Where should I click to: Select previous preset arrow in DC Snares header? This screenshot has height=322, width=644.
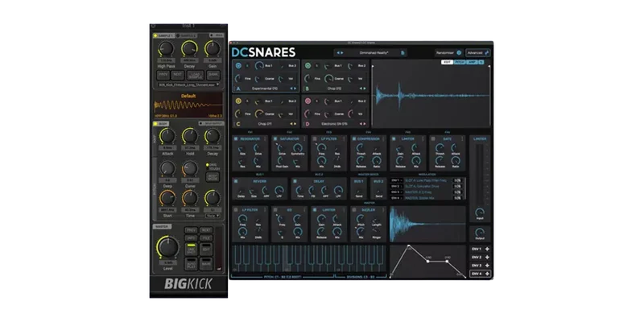point(338,53)
